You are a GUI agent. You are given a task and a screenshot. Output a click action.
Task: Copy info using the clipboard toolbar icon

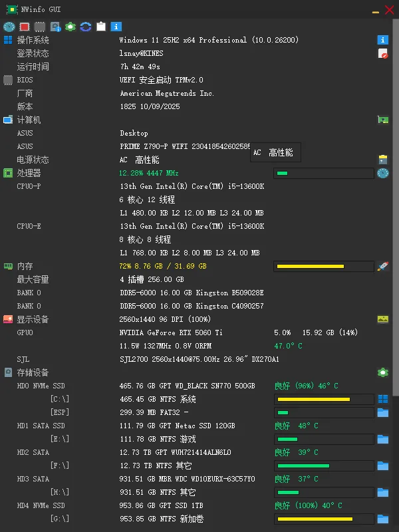tap(101, 27)
